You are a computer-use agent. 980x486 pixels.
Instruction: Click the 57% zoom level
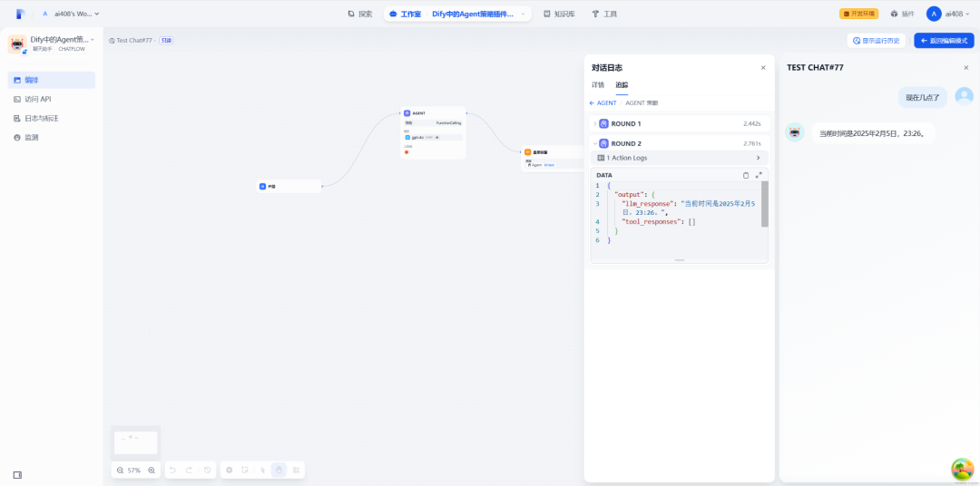[x=134, y=470]
